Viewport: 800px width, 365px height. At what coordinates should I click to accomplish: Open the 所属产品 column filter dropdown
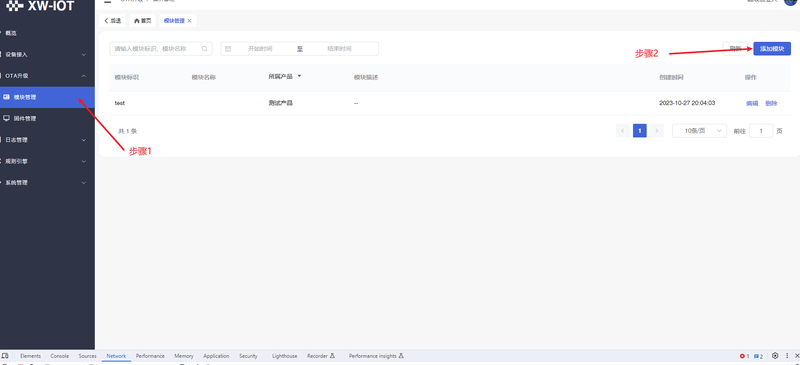click(299, 76)
